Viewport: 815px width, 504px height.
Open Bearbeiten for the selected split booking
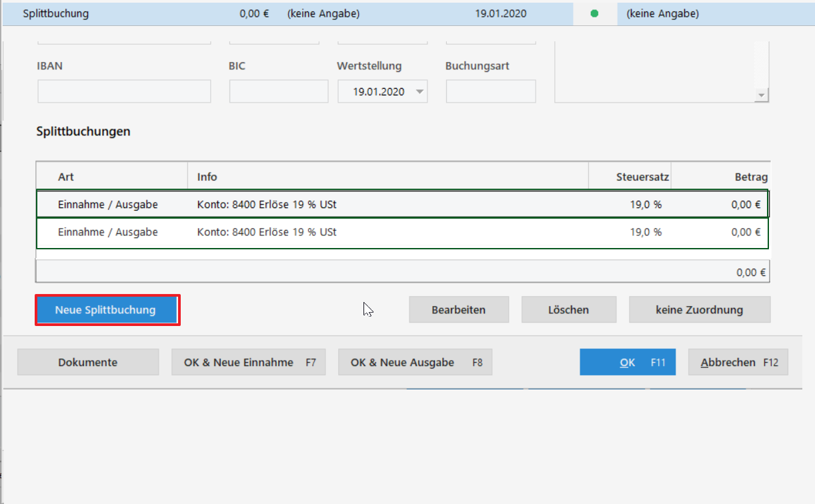point(459,310)
